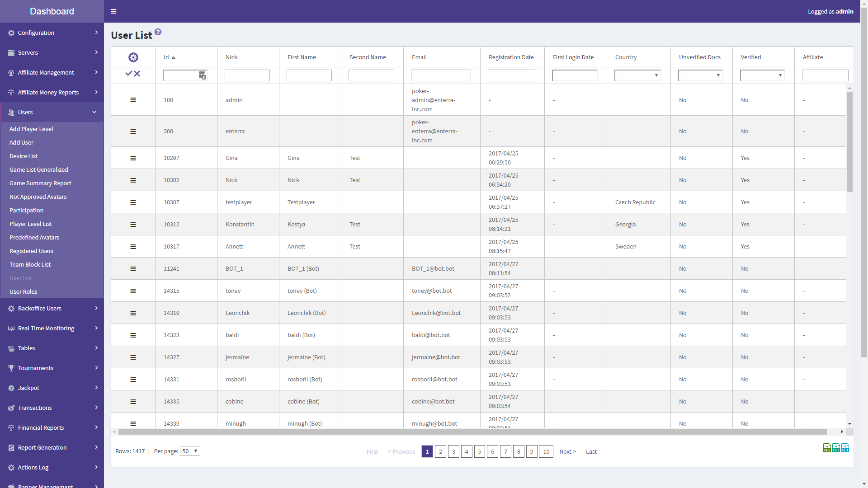Open the Affiliate column dropdown filter

(825, 75)
